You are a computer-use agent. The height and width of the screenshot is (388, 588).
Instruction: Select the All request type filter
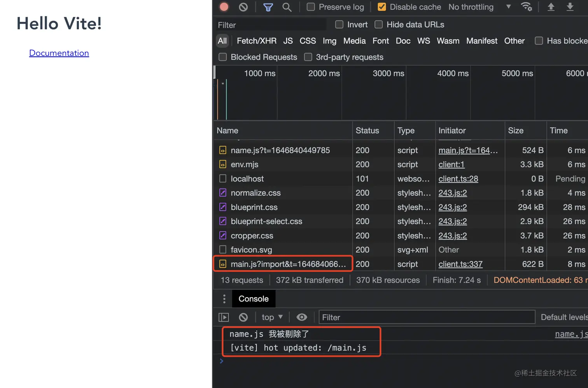[222, 41]
